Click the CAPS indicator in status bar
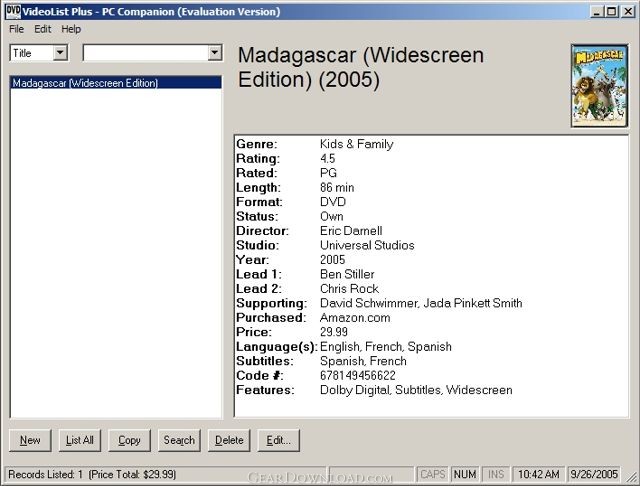The height and width of the screenshot is (486, 640). (432, 474)
